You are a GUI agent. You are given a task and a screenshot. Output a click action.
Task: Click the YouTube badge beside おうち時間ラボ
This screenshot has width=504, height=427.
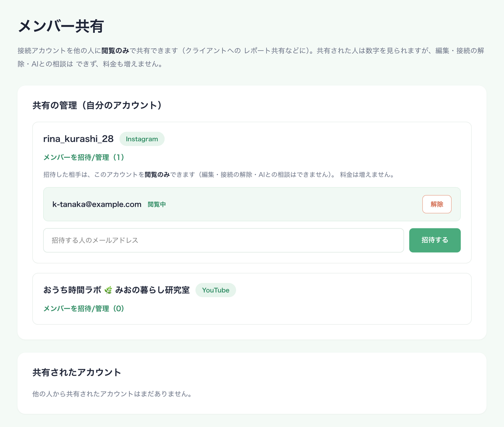click(216, 290)
